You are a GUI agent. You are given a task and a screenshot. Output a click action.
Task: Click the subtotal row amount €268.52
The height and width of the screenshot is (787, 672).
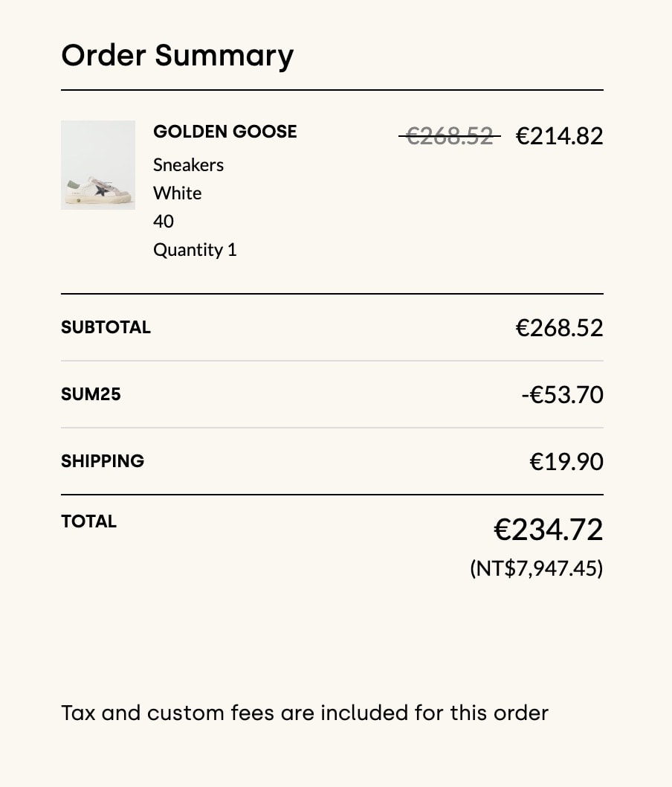tap(559, 328)
